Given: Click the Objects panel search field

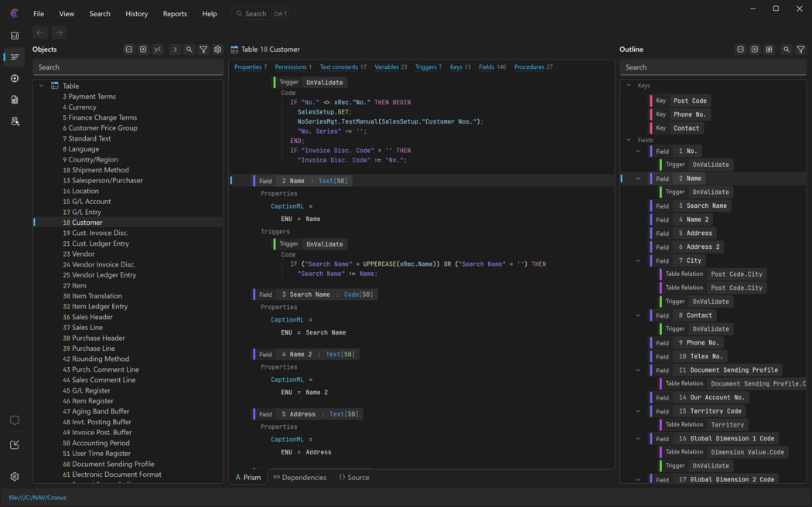Looking at the screenshot, I should tap(128, 67).
